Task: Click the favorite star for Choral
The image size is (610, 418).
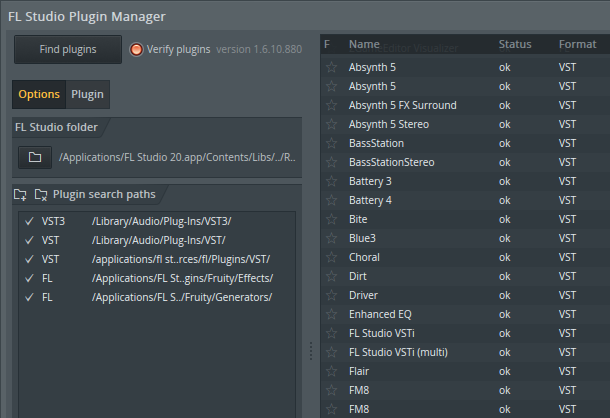Action: 331,258
